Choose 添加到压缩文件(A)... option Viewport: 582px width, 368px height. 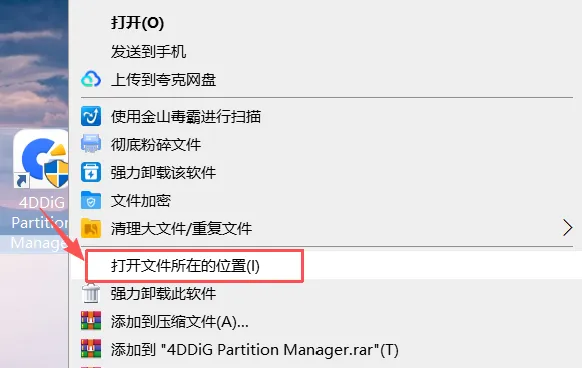point(180,322)
